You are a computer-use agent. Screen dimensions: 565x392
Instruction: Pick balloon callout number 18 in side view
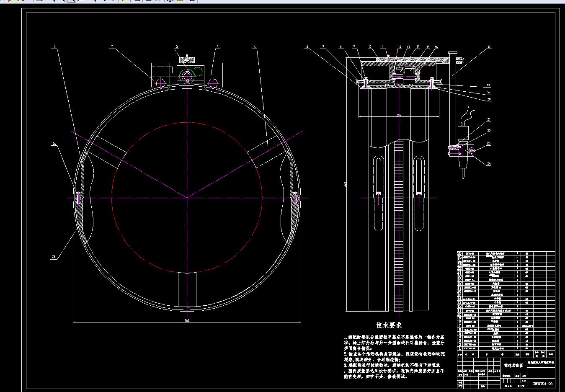tap(489, 85)
